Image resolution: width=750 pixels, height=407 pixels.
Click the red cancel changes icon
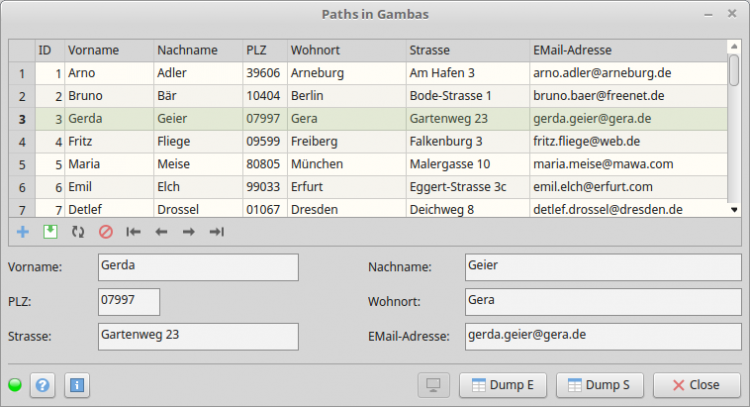[x=105, y=232]
